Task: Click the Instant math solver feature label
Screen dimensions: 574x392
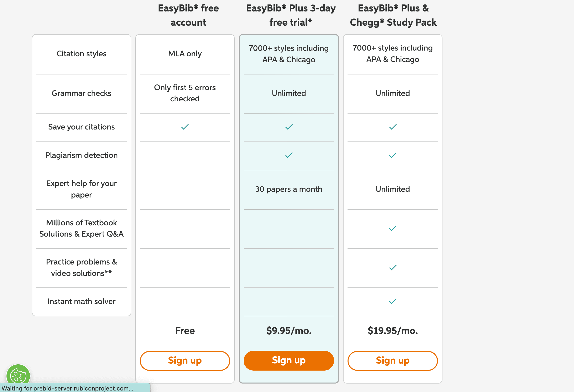Action: pyautogui.click(x=81, y=302)
